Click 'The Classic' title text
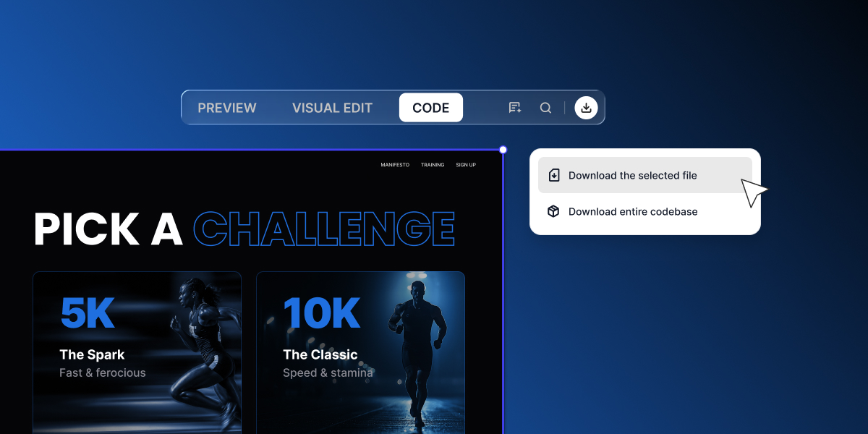Image resolution: width=868 pixels, height=434 pixels. coord(320,354)
